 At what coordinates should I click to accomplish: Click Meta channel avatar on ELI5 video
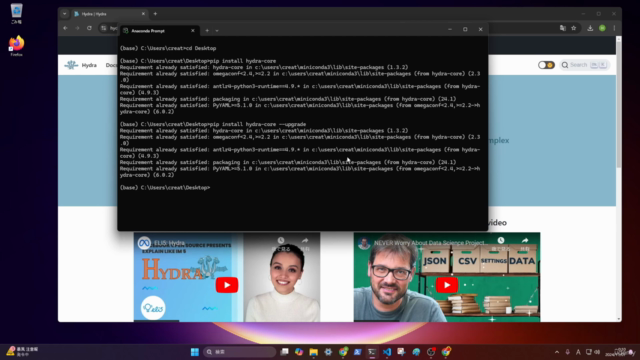[144, 243]
